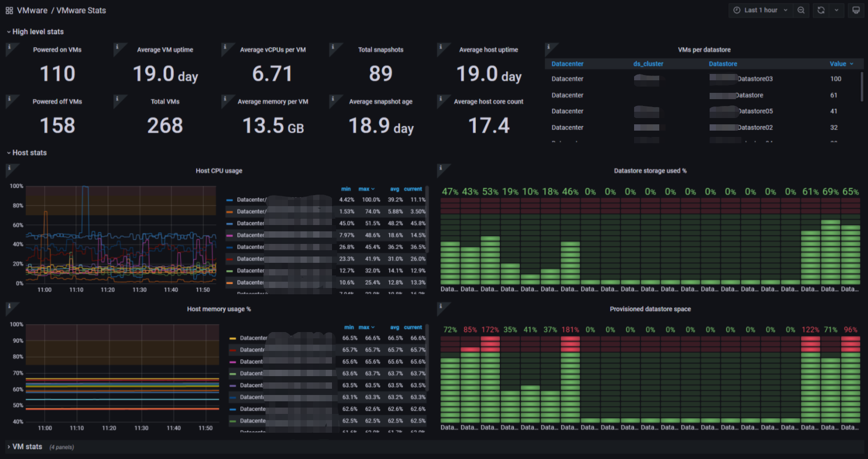Sort table by the Datastore column header
The width and height of the screenshot is (868, 459).
tap(723, 64)
